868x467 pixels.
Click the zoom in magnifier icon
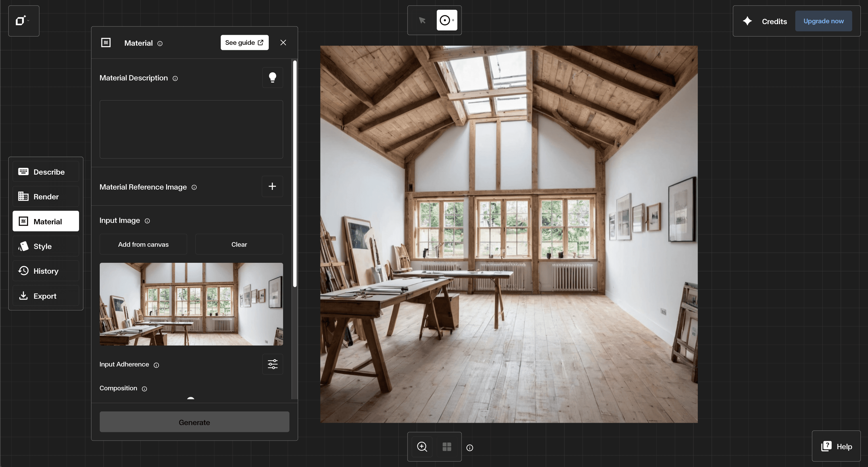click(422, 446)
